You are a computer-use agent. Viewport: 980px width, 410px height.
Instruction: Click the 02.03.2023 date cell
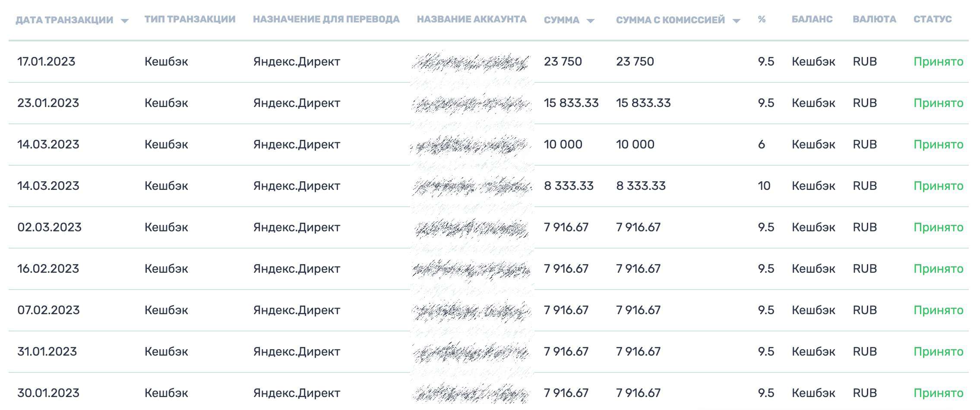point(49,227)
